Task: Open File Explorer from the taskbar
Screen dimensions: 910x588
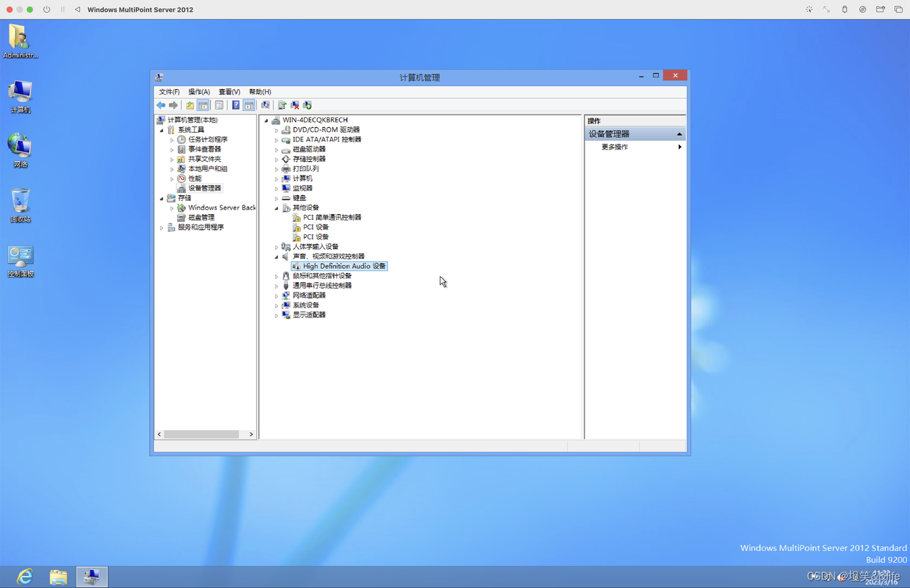Action: [x=58, y=577]
